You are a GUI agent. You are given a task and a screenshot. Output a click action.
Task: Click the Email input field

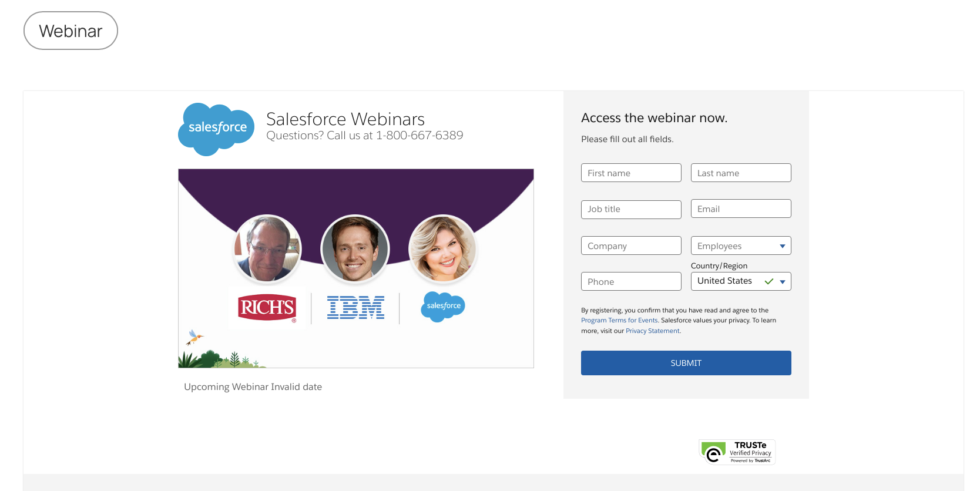point(741,209)
